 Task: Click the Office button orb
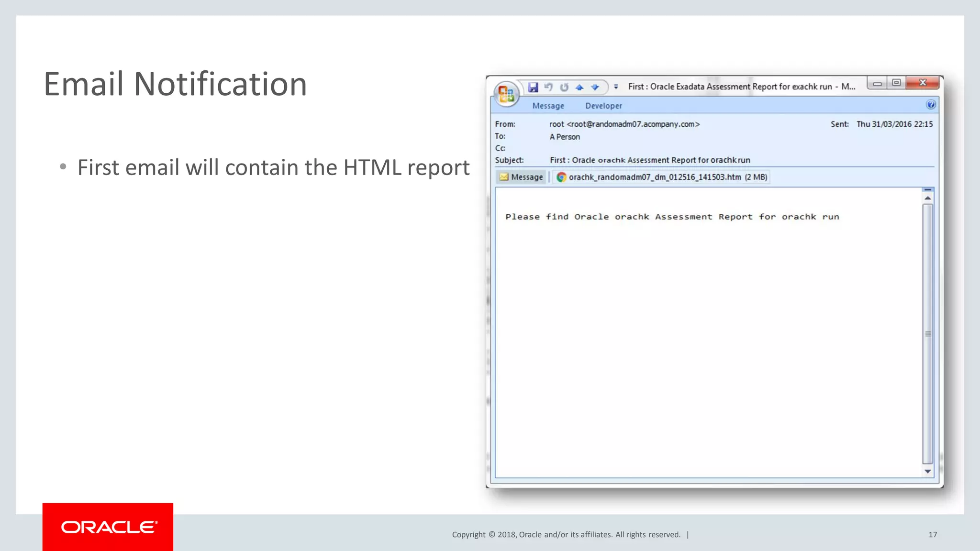click(x=506, y=93)
